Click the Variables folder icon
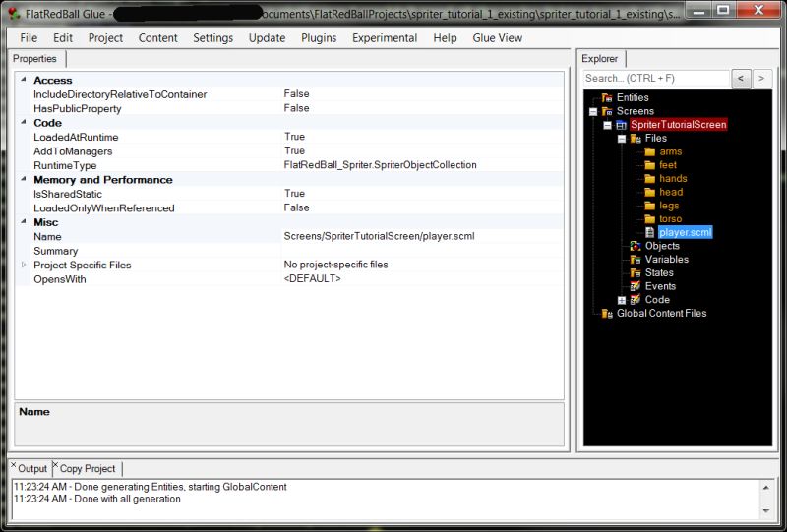Image resolution: width=787 pixels, height=532 pixels. [x=636, y=260]
